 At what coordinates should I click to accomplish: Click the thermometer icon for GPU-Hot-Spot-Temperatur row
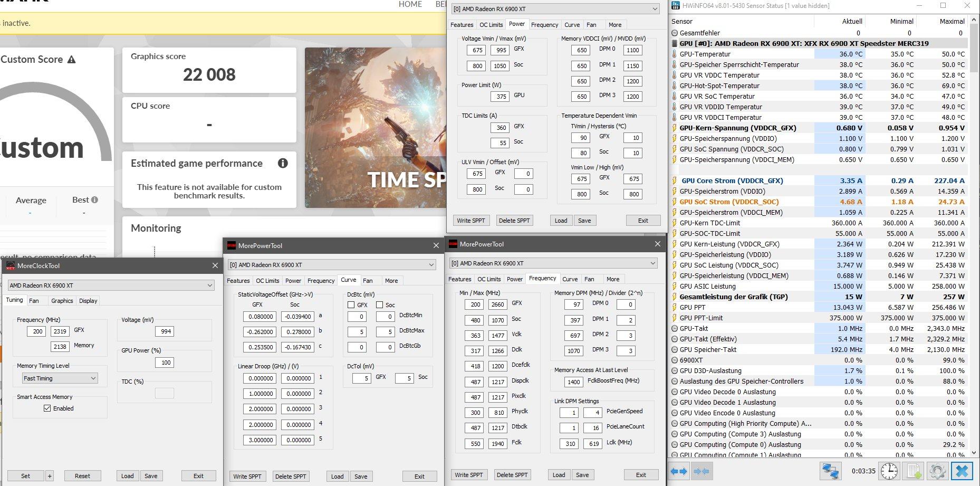click(675, 85)
